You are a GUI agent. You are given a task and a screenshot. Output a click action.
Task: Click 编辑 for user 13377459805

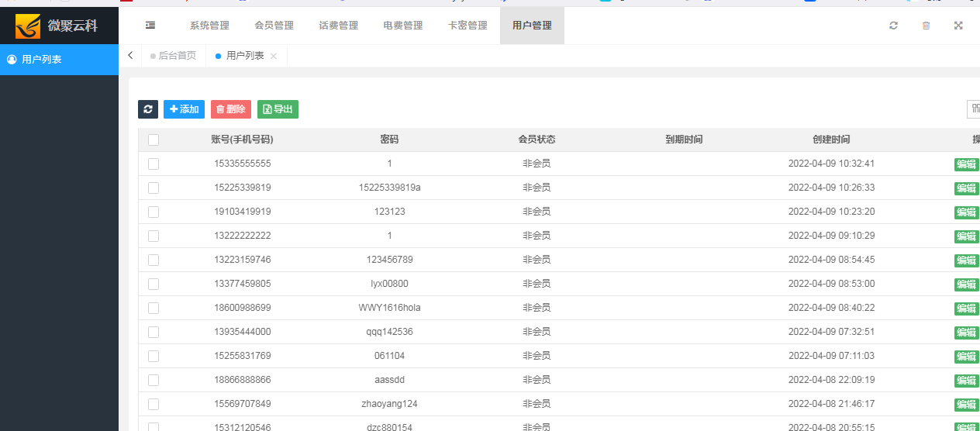[x=966, y=284]
